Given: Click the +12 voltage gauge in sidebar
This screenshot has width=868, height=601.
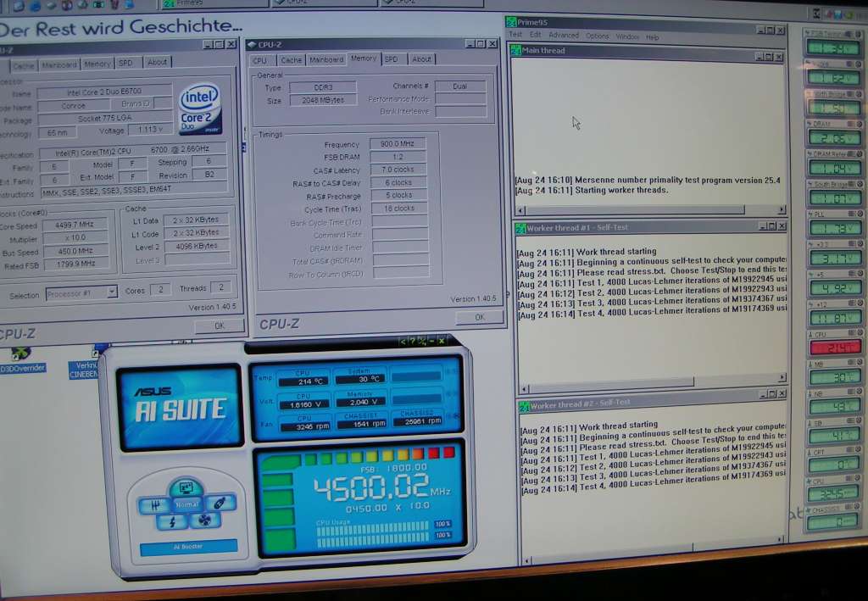Looking at the screenshot, I should click(835, 317).
